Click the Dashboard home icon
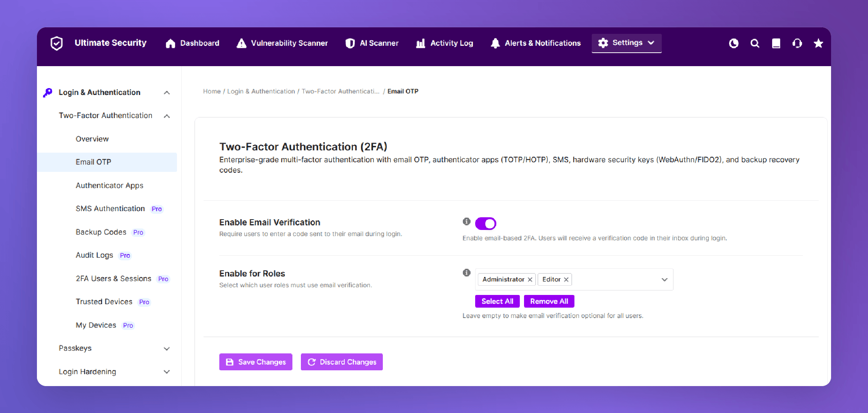The width and height of the screenshot is (868, 413). 170,43
